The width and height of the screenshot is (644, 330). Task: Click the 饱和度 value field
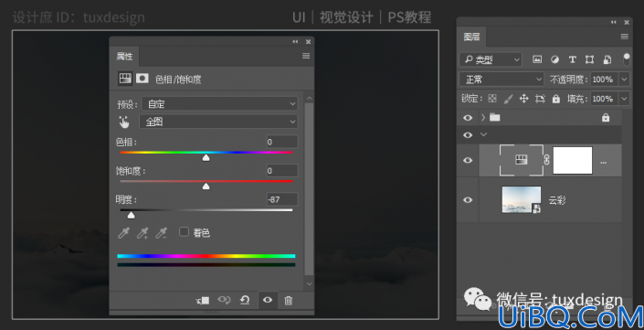pos(282,171)
